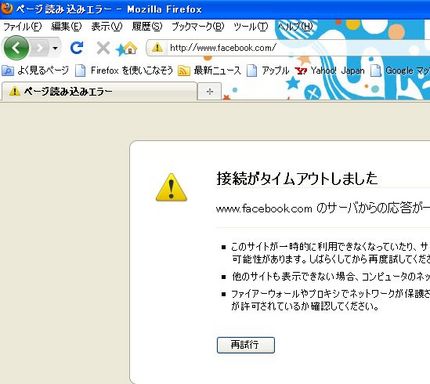
Task: Open the Firefox を使いこなそう bookmark
Action: click(124, 71)
